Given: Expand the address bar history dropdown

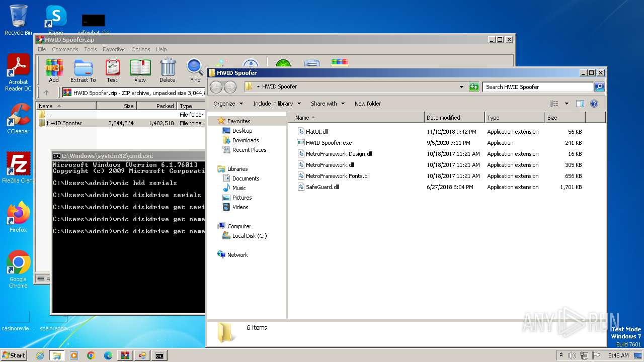Looking at the screenshot, I should point(461,87).
